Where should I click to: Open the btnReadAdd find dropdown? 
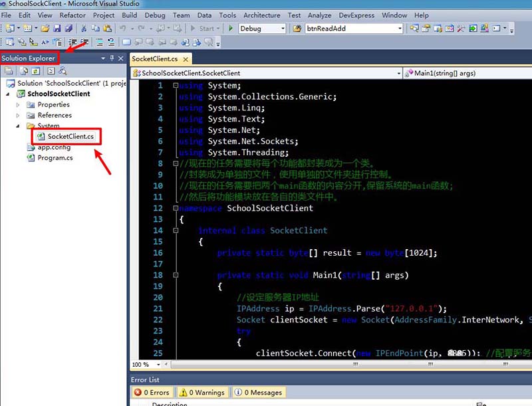(x=399, y=29)
